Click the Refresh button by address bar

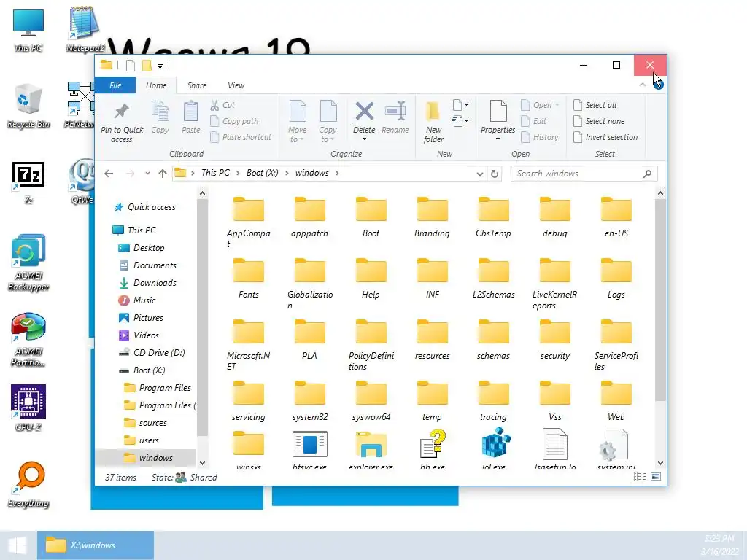coord(495,174)
